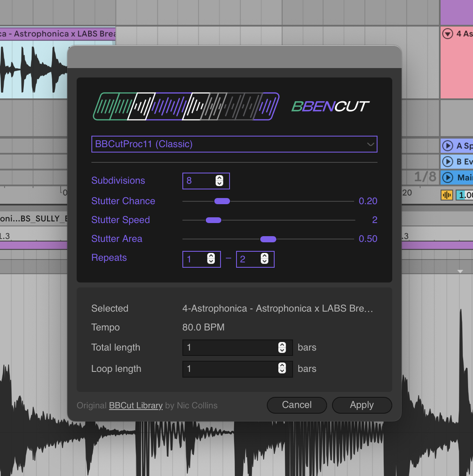
Task: Click the Loop length bars field
Action: (x=238, y=369)
